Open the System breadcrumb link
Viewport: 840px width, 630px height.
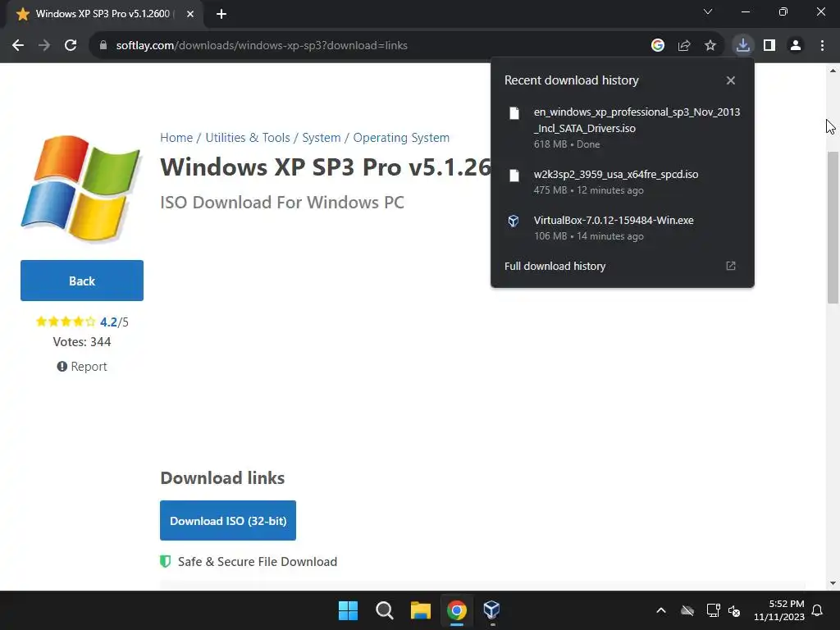pyautogui.click(x=322, y=138)
